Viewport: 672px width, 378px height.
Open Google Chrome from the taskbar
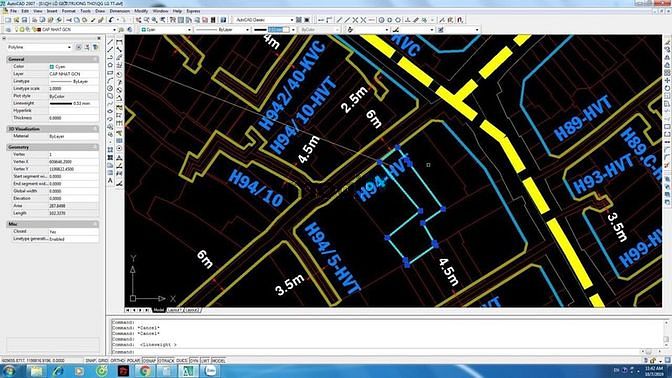pyautogui.click(x=145, y=371)
